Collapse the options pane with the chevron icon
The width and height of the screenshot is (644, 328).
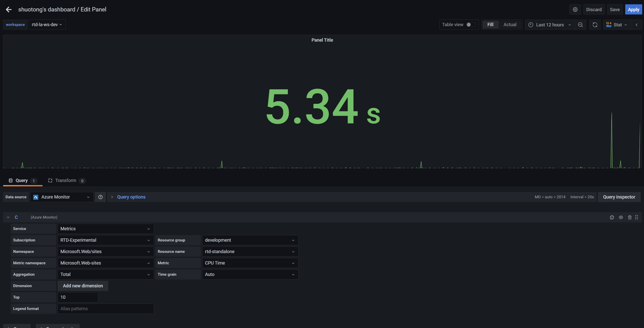pos(637,25)
